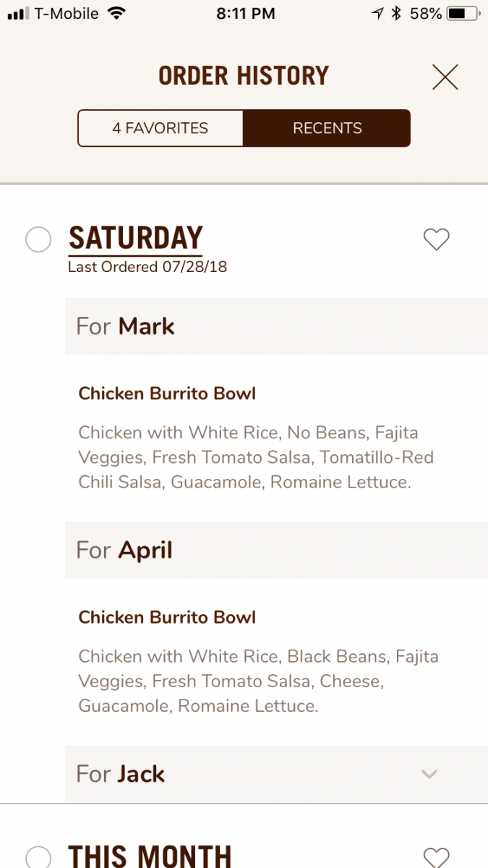This screenshot has width=488, height=868.
Task: Favorite the This Month order heart
Action: coord(436,856)
